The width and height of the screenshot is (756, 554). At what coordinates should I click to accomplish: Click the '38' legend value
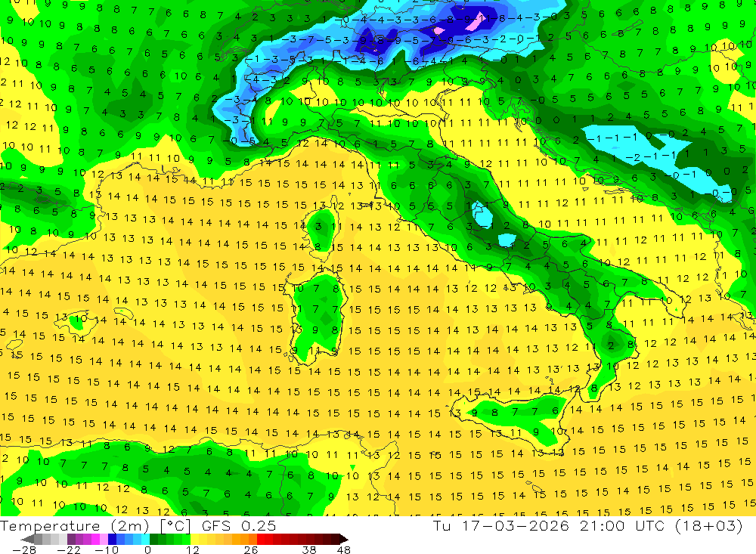click(309, 550)
